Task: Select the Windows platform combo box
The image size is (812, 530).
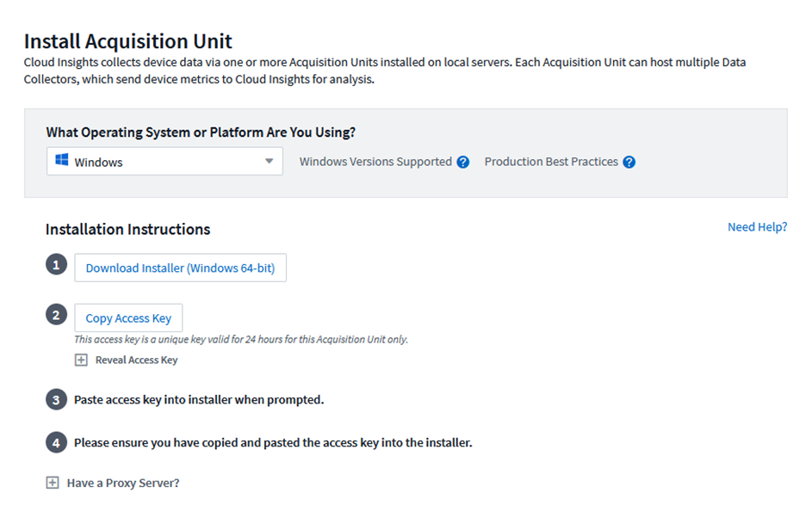Action: tap(164, 161)
